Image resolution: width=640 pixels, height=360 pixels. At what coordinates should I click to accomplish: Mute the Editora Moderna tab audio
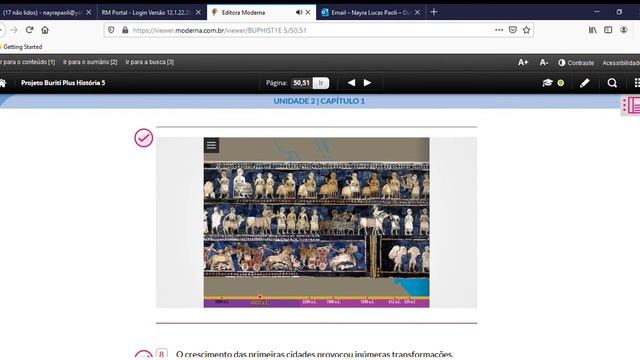click(x=299, y=12)
